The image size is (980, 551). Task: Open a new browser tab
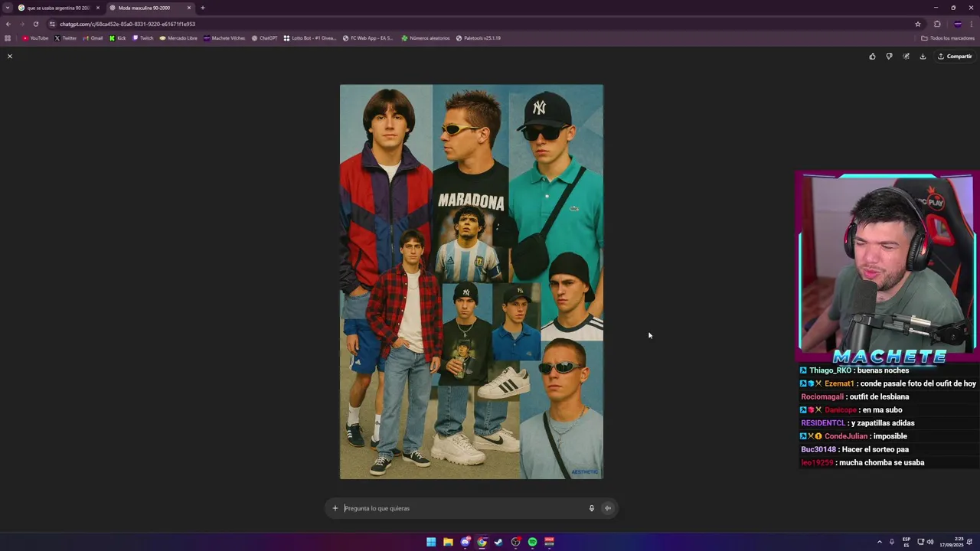(203, 8)
